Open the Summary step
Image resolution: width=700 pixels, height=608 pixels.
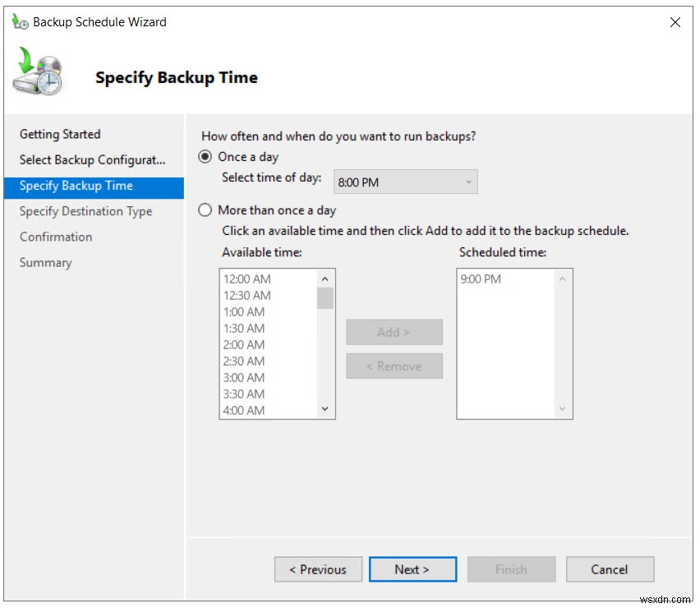(x=46, y=262)
